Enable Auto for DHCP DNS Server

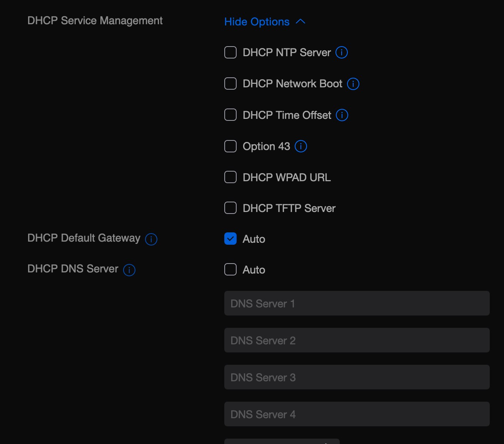click(230, 269)
